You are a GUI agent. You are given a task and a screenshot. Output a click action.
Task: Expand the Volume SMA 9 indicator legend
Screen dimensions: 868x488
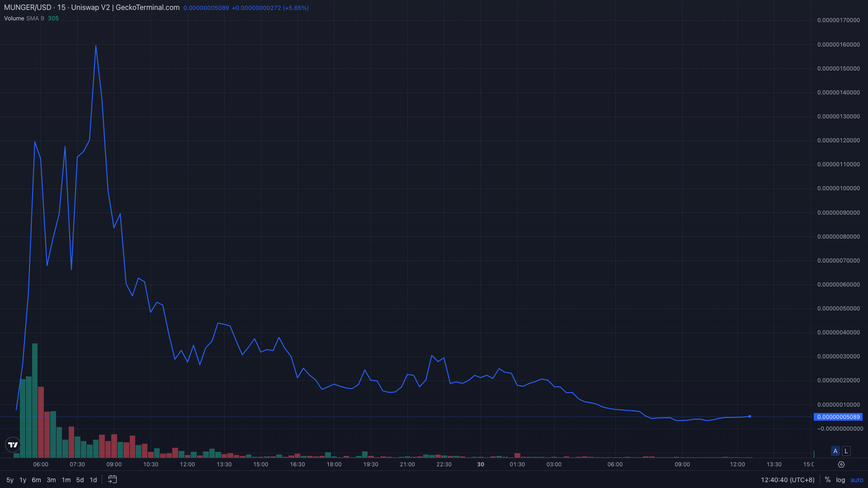click(24, 19)
